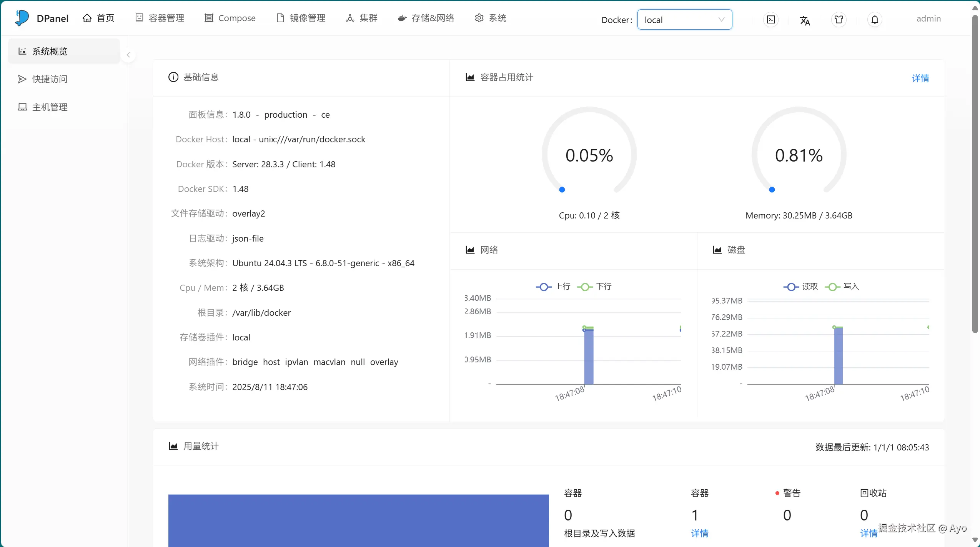Click the language translation icon

[805, 20]
